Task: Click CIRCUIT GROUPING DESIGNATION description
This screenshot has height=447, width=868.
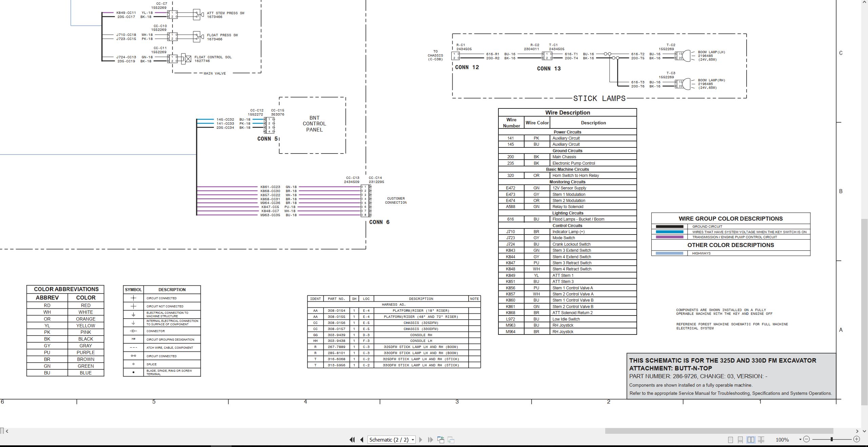Action: (x=170, y=340)
